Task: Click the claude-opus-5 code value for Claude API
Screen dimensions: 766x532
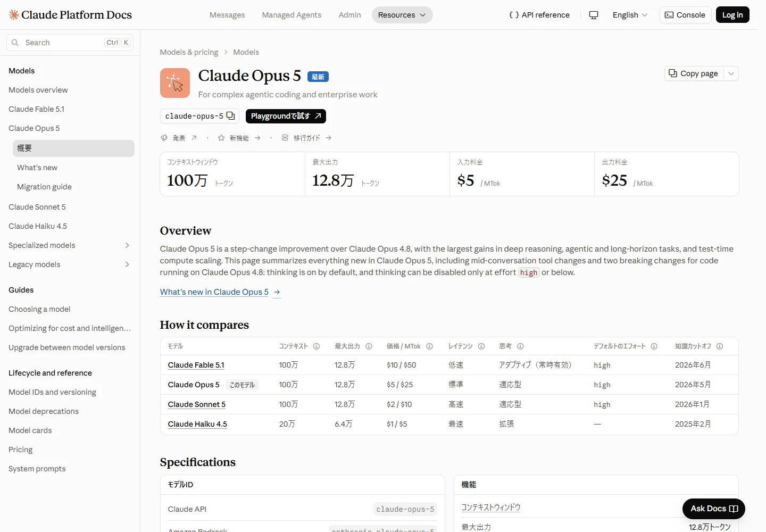Action: 405,509
